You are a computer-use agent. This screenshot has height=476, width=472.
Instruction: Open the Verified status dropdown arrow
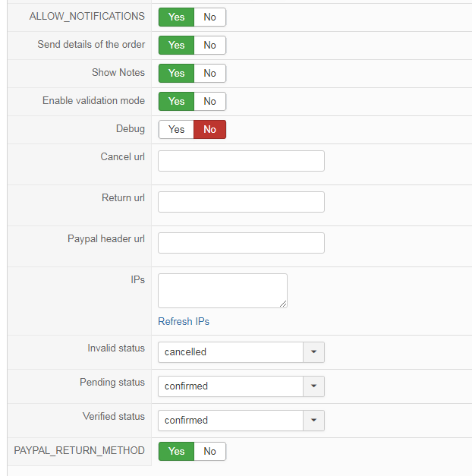[313, 421]
